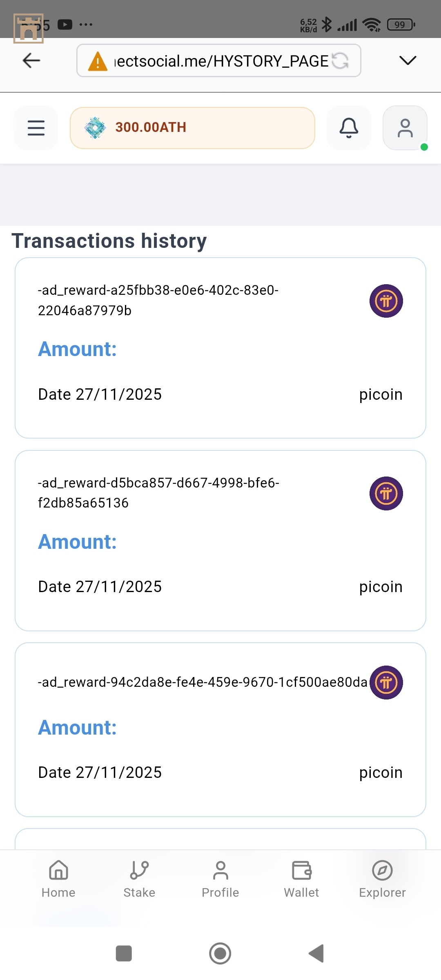The height and width of the screenshot is (980, 441).
Task: Switch to the Home tab
Action: (58, 878)
